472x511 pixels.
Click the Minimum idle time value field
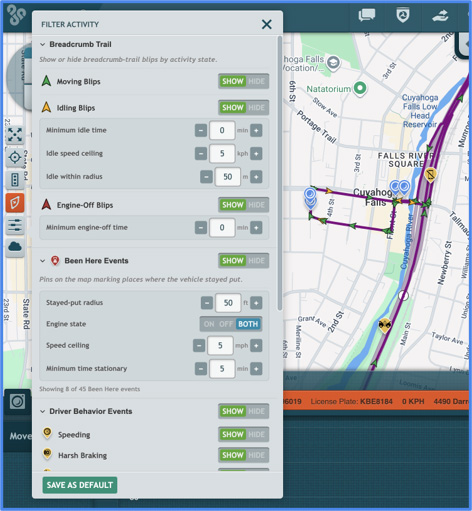point(222,130)
